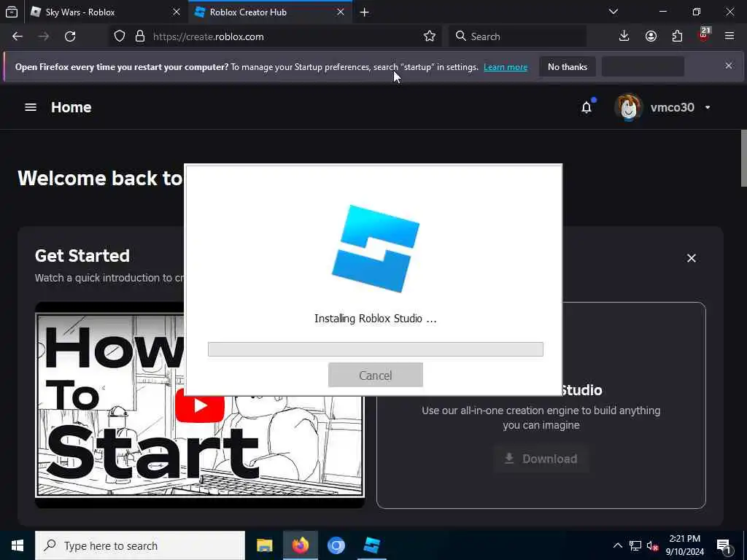The width and height of the screenshot is (747, 560).
Task: Follow the Learn more link
Action: (506, 67)
